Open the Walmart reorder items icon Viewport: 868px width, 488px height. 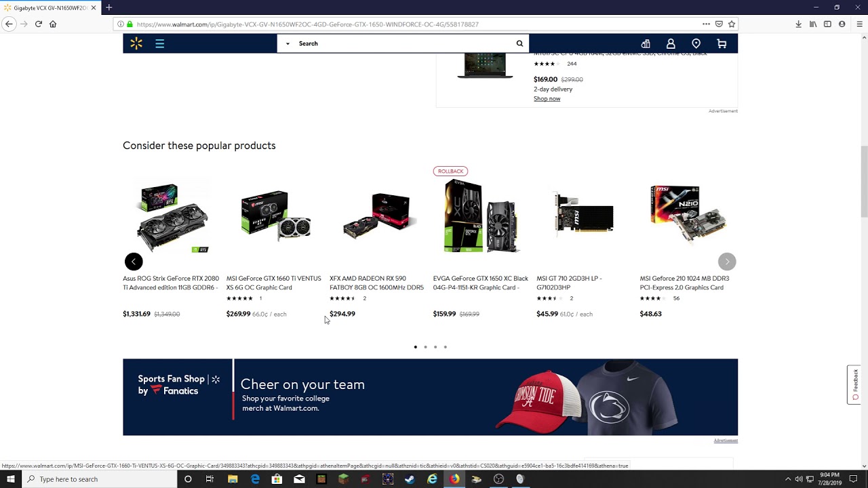(x=646, y=44)
